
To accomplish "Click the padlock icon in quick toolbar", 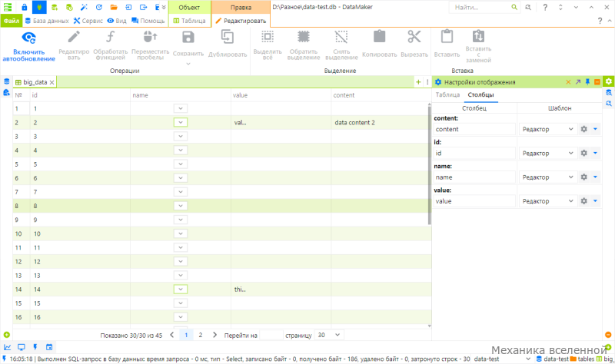I will coord(25,7).
